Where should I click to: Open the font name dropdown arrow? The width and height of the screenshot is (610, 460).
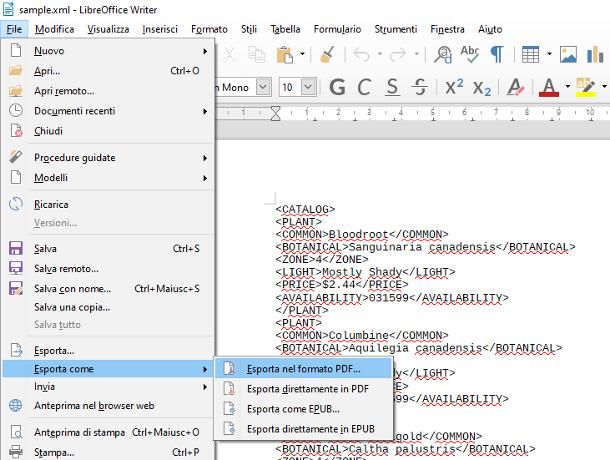point(263,87)
